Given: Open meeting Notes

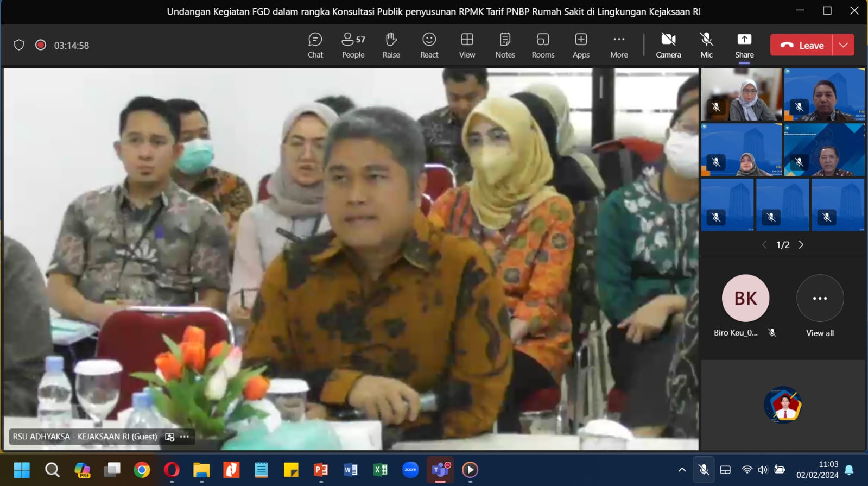Looking at the screenshot, I should pos(505,46).
